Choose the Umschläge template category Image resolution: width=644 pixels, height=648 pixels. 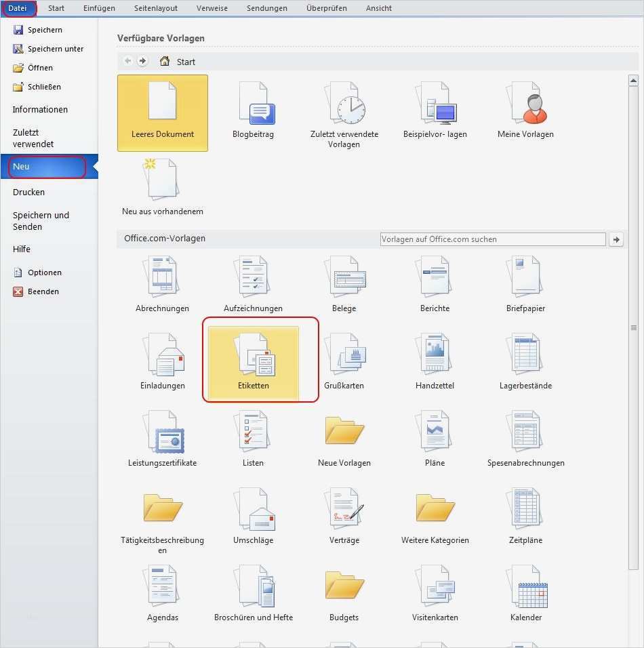[253, 514]
